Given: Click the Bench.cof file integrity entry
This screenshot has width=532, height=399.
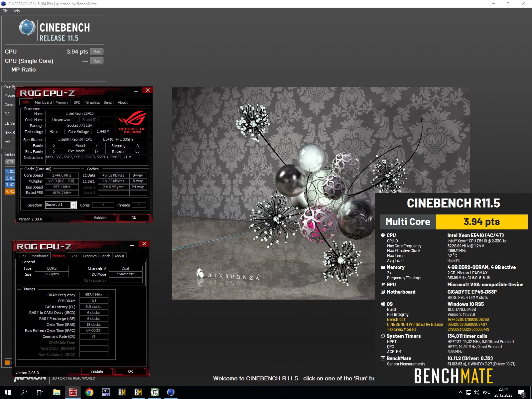Looking at the screenshot, I should coord(396,320).
